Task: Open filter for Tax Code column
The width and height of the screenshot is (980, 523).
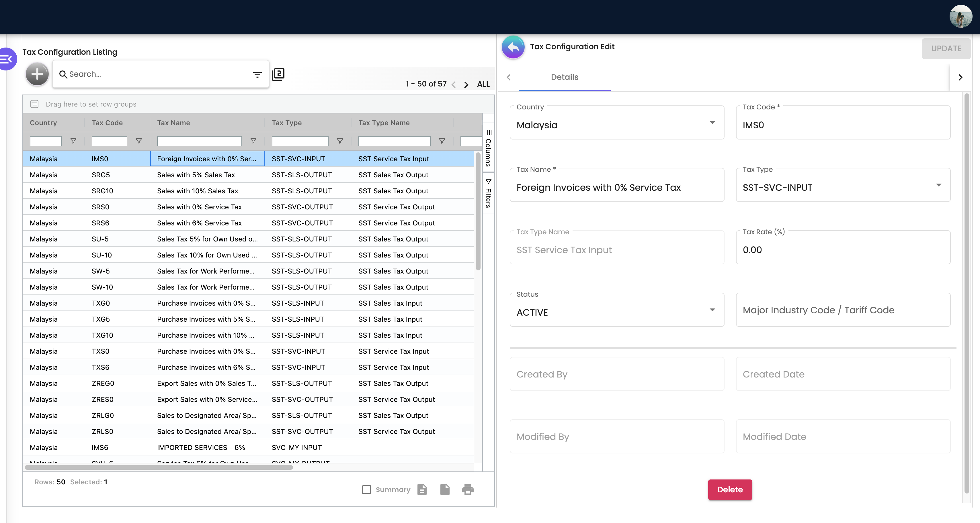Action: pyautogui.click(x=139, y=141)
